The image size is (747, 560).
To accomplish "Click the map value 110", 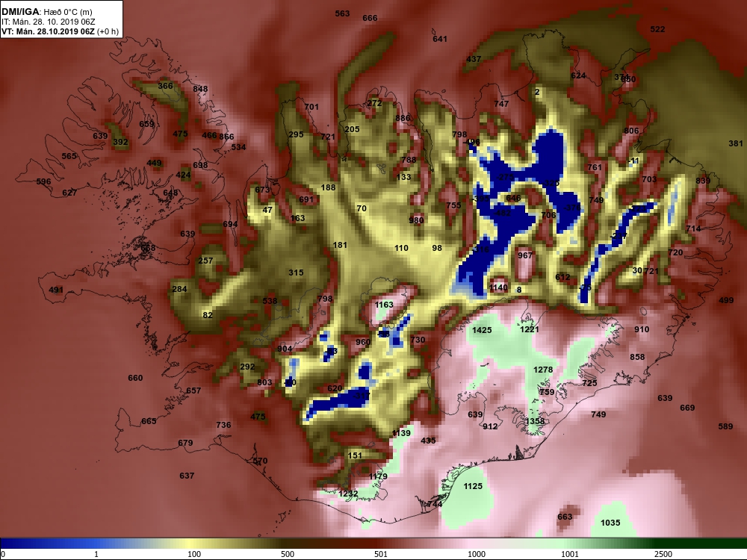I will pyautogui.click(x=401, y=248).
